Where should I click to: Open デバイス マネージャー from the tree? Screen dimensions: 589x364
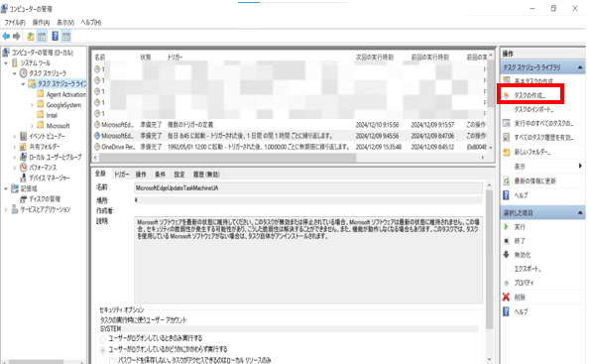(x=50, y=178)
